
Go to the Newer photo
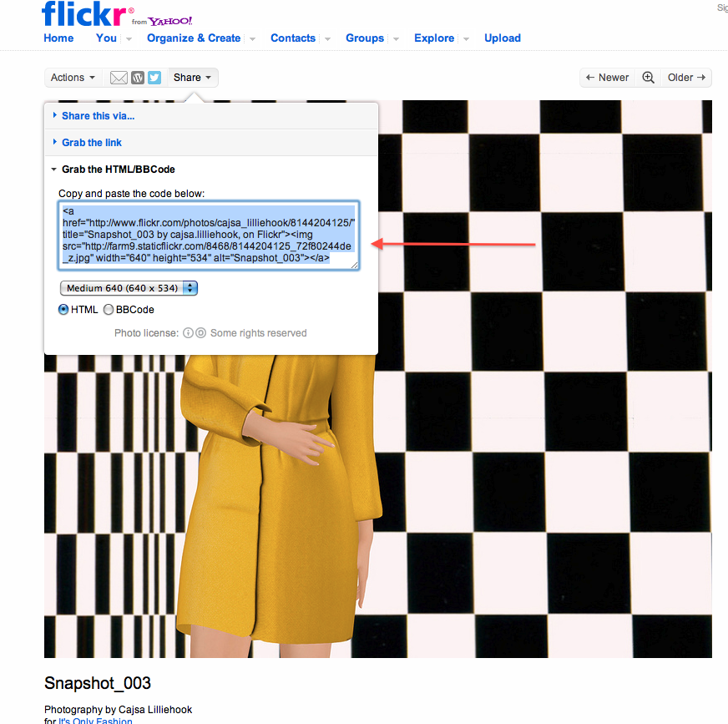click(x=607, y=78)
